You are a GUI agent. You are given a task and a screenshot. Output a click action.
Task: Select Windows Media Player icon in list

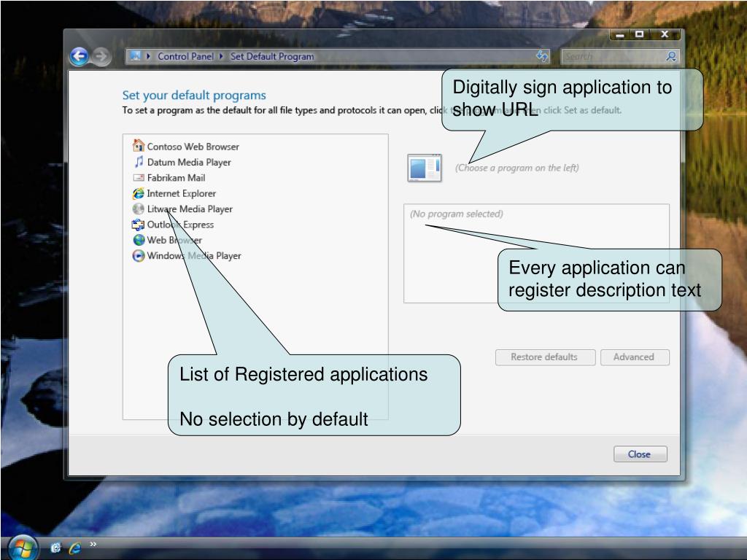pyautogui.click(x=138, y=256)
